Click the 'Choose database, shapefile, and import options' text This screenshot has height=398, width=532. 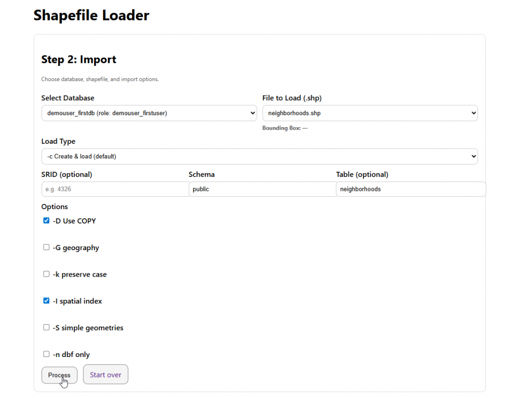pos(100,79)
